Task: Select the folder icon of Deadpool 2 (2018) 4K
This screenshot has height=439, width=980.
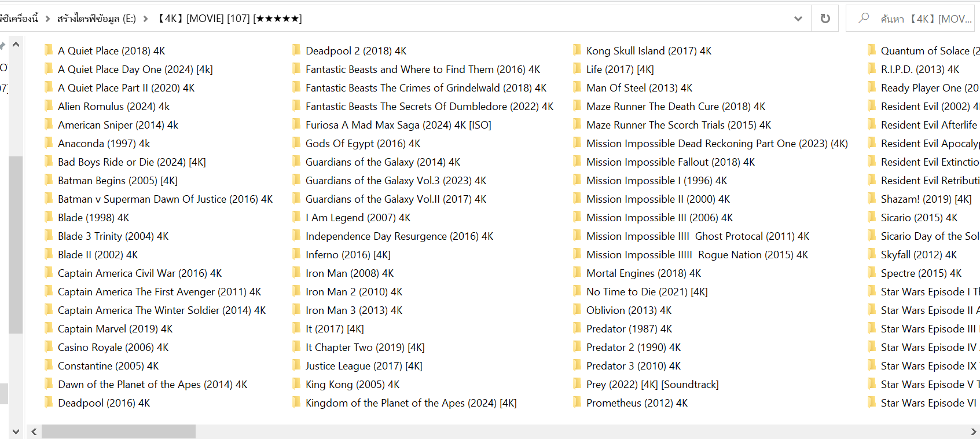Action: [x=296, y=50]
